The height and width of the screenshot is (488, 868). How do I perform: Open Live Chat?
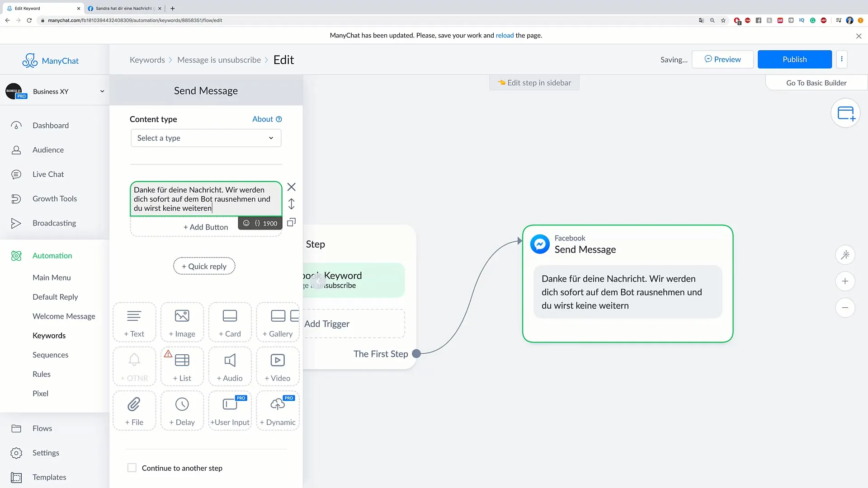[48, 174]
